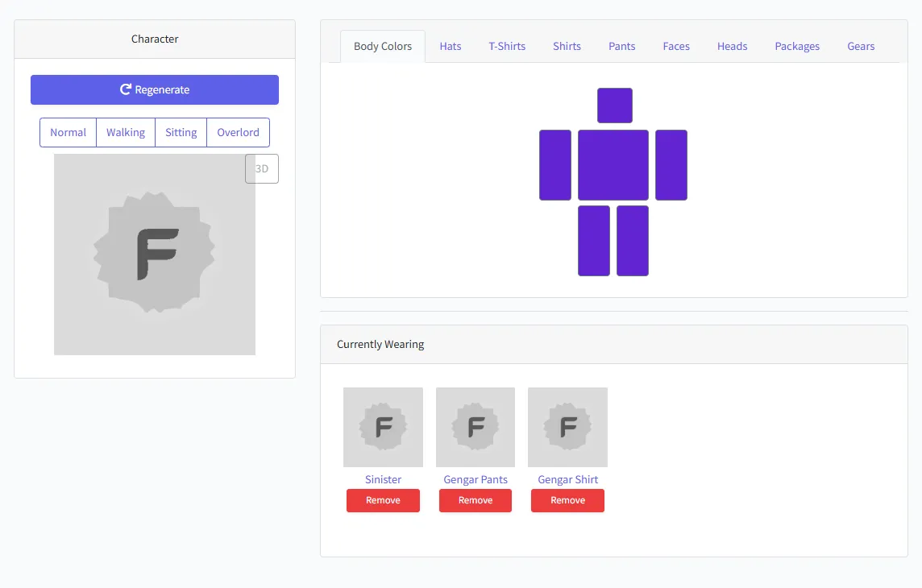Toggle the 3D view button
Image resolution: width=922 pixels, height=588 pixels.
(262, 169)
